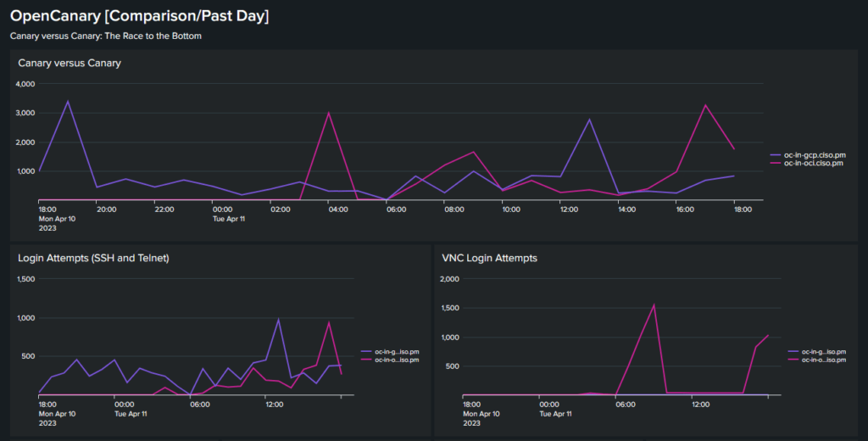
Task: Select the purple peak near 13:00 in Canary versus Canary
Action: pos(589,120)
